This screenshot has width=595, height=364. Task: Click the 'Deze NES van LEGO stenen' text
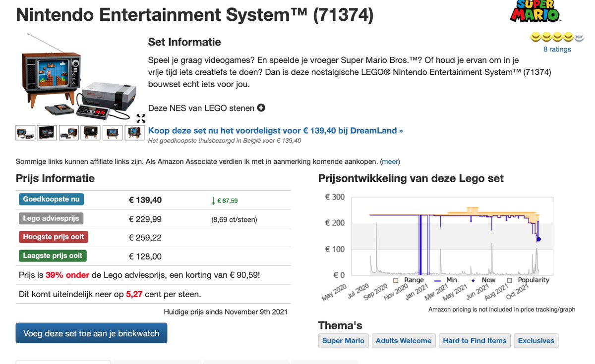point(201,108)
